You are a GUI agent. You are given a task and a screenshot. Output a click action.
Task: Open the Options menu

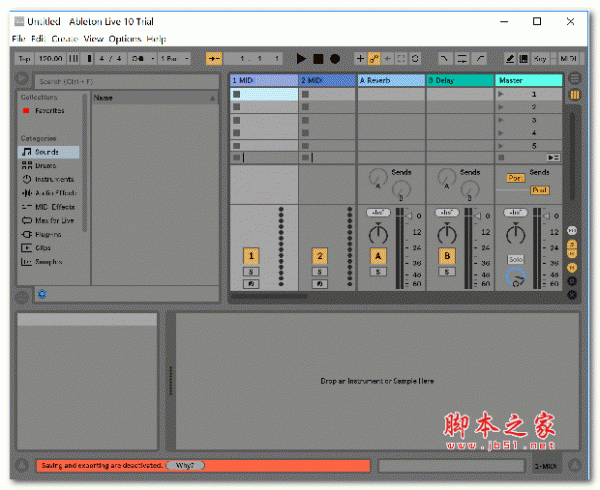click(125, 38)
